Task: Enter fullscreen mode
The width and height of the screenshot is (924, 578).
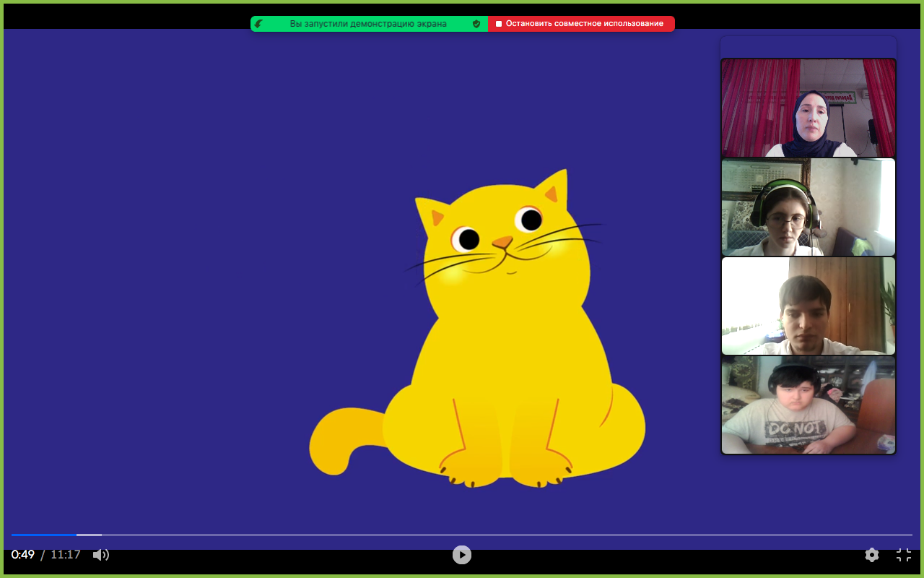Action: 904,555
